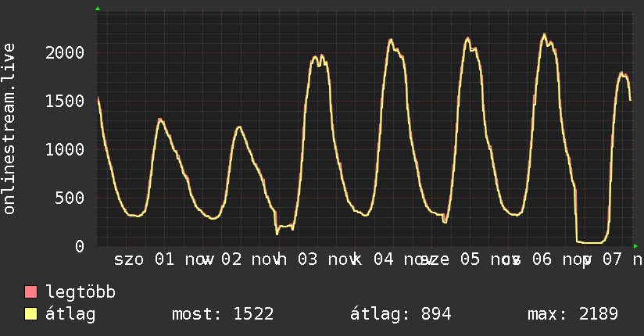Viewport: 644px width, 336px height.
Task: Click the yellow átlag legend color swatch
Action: (x=31, y=314)
